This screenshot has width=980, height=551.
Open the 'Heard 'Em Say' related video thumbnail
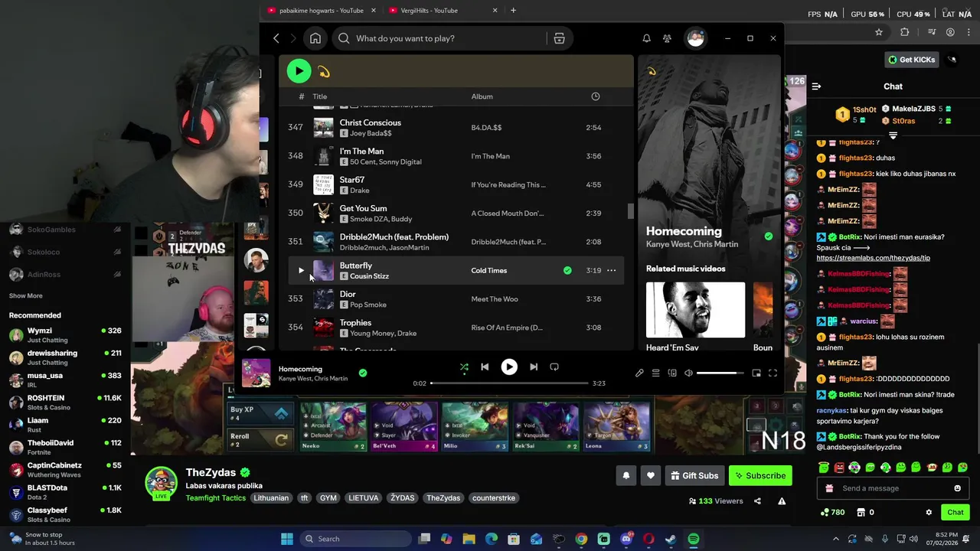point(695,310)
